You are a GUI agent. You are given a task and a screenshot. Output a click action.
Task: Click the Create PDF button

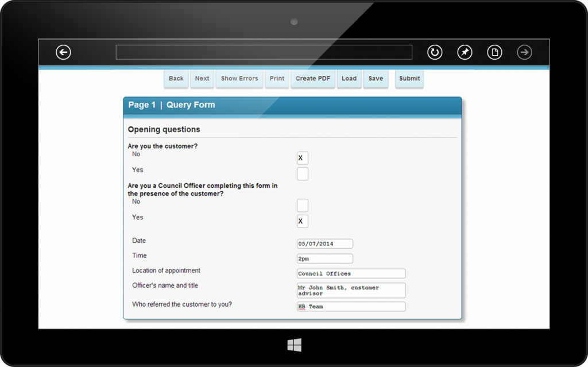312,78
